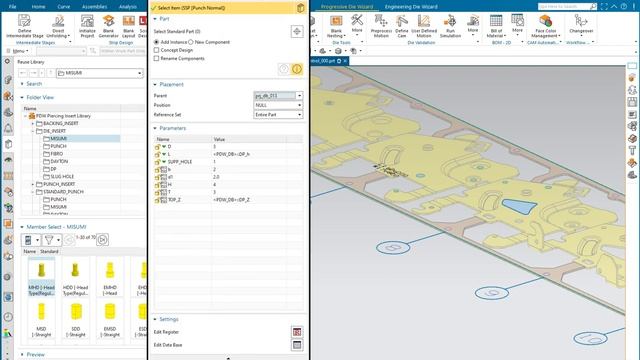Toggle lock icon on parameter H

pos(157,185)
